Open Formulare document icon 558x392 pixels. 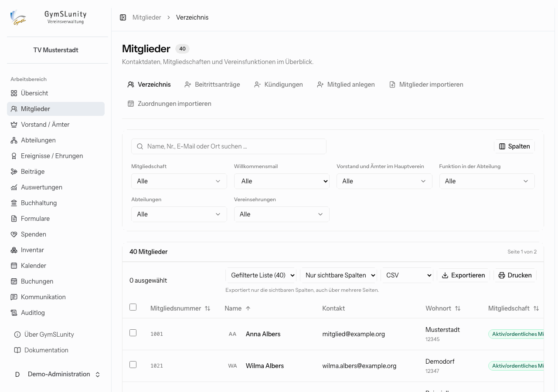[x=14, y=219]
